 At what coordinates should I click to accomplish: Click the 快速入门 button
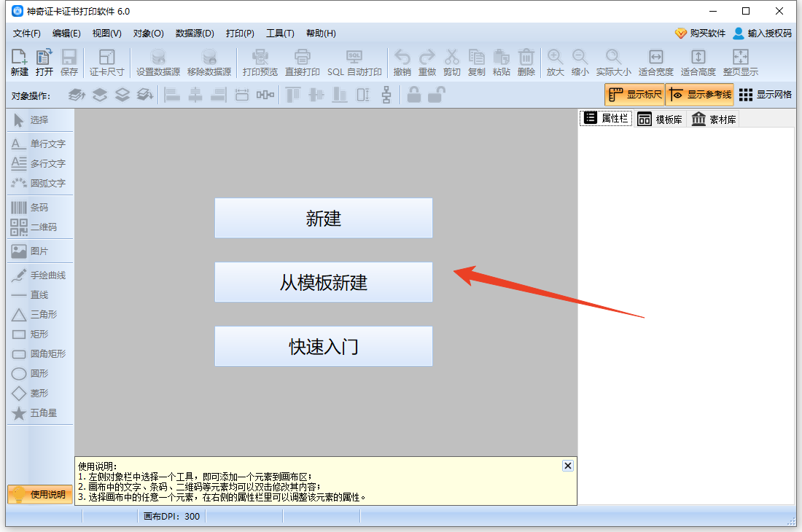[323, 346]
